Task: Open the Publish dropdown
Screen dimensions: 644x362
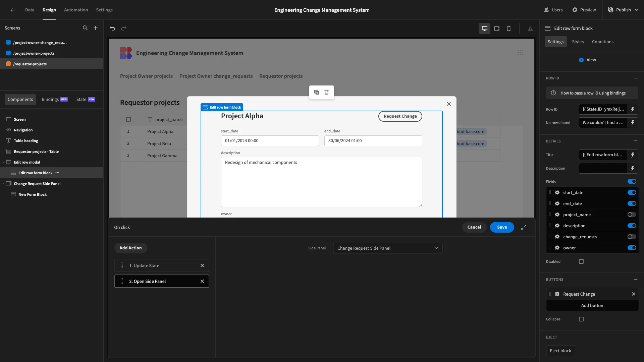Action: click(623, 10)
